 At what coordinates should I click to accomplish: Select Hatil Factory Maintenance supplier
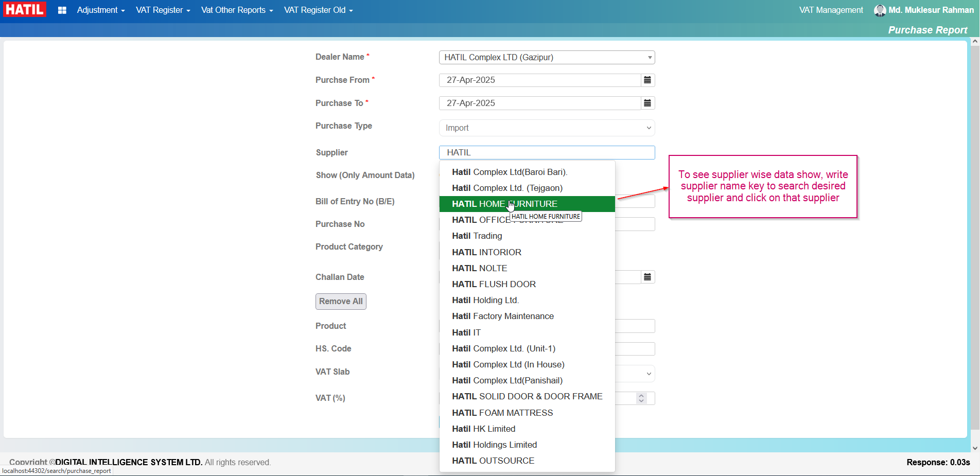tap(527, 316)
